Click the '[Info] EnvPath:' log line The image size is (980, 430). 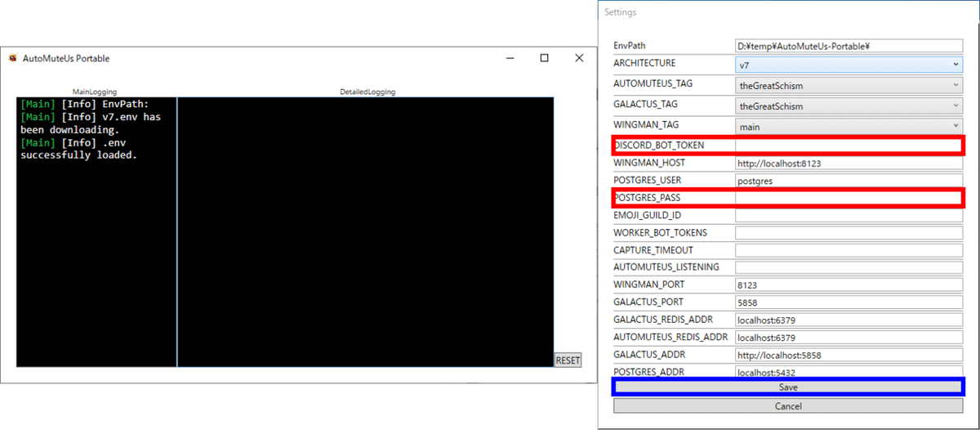point(85,105)
